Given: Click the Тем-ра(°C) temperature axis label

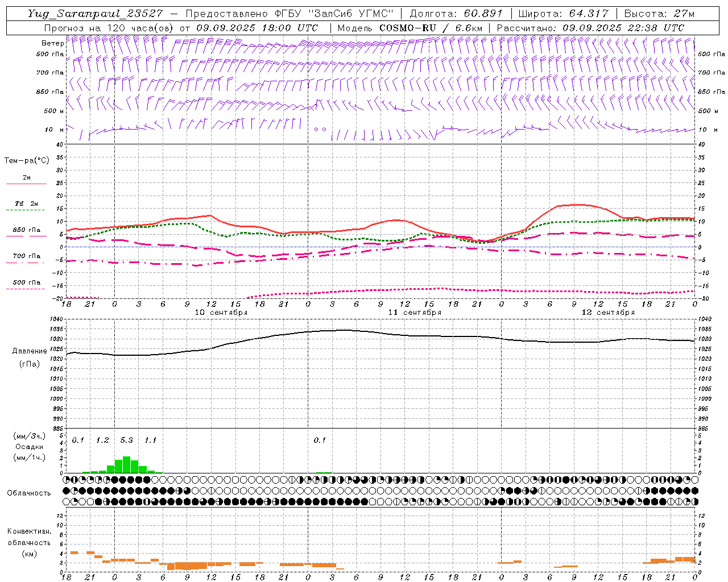Looking at the screenshot, I should coord(27,161).
